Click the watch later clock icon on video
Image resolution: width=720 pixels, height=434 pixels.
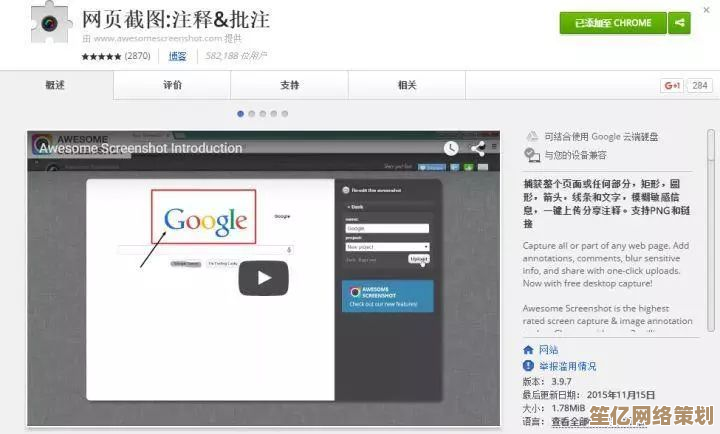tap(452, 148)
